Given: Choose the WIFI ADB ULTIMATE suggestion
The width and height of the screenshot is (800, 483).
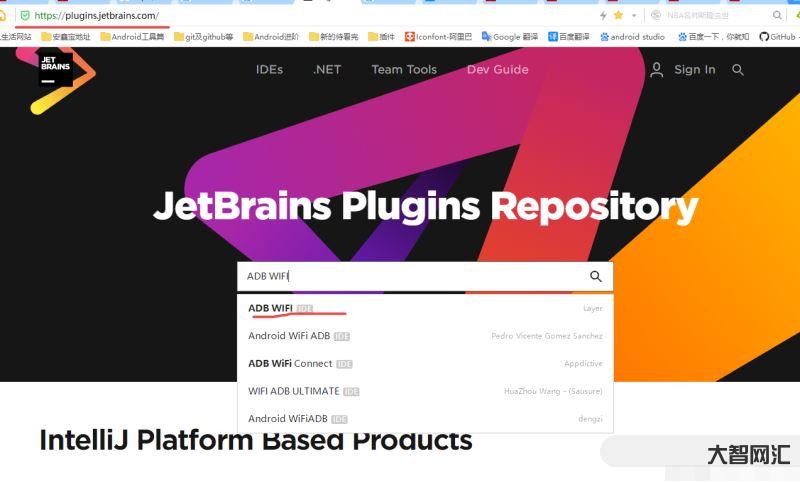Looking at the screenshot, I should [x=294, y=391].
